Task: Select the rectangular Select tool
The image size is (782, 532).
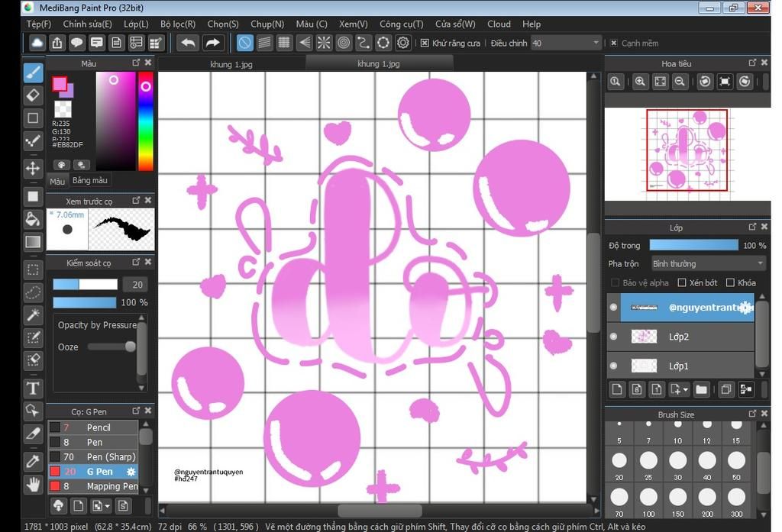Action: tap(33, 269)
